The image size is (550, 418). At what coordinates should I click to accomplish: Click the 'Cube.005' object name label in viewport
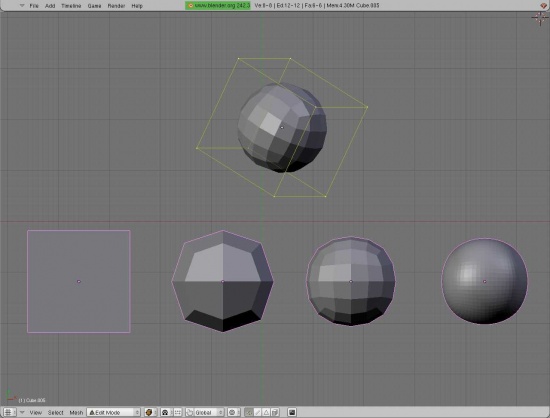coord(32,400)
